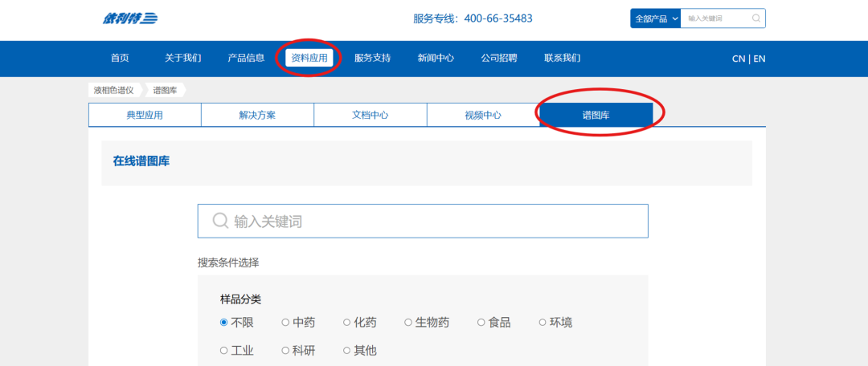Switch to the 文档中心 tab
868x366 pixels.
pos(371,115)
